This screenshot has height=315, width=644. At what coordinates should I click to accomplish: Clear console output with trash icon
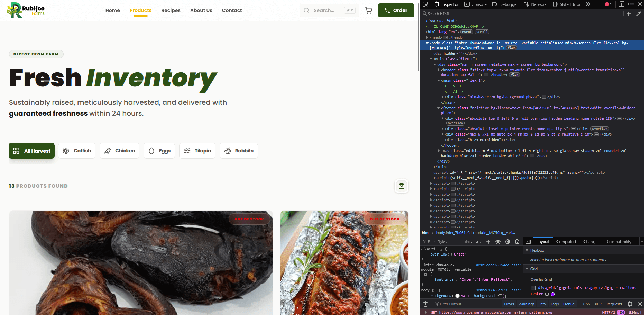tap(425, 304)
